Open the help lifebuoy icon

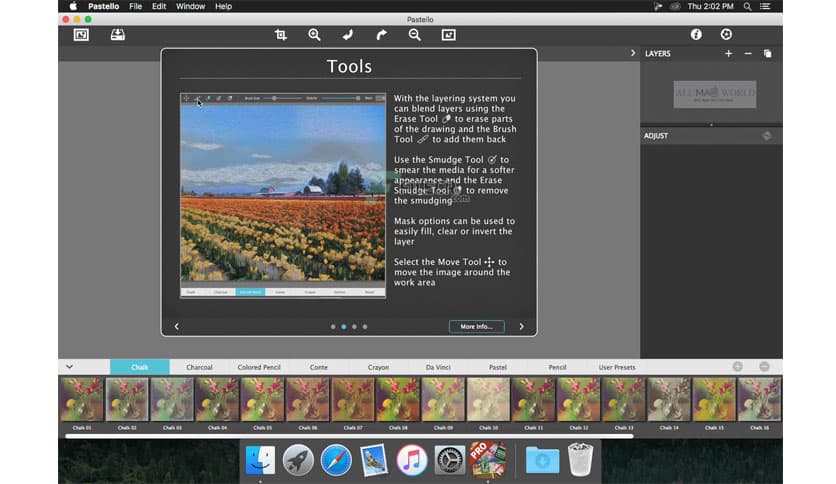(x=726, y=35)
